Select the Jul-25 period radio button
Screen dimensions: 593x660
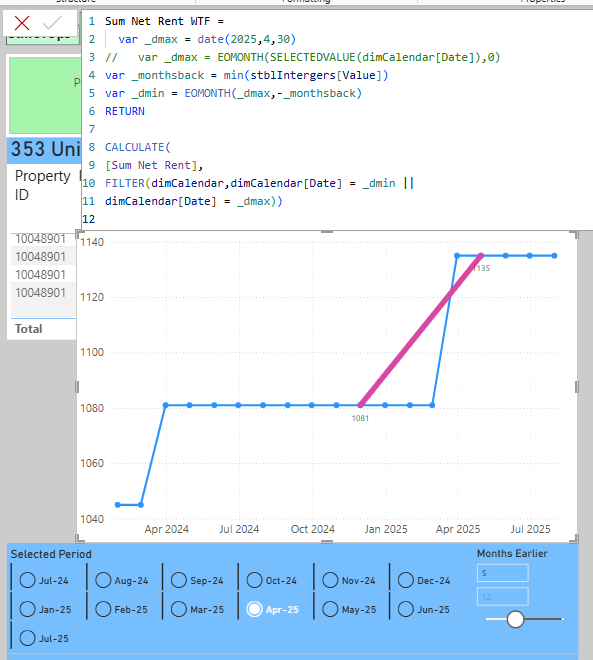[27, 638]
